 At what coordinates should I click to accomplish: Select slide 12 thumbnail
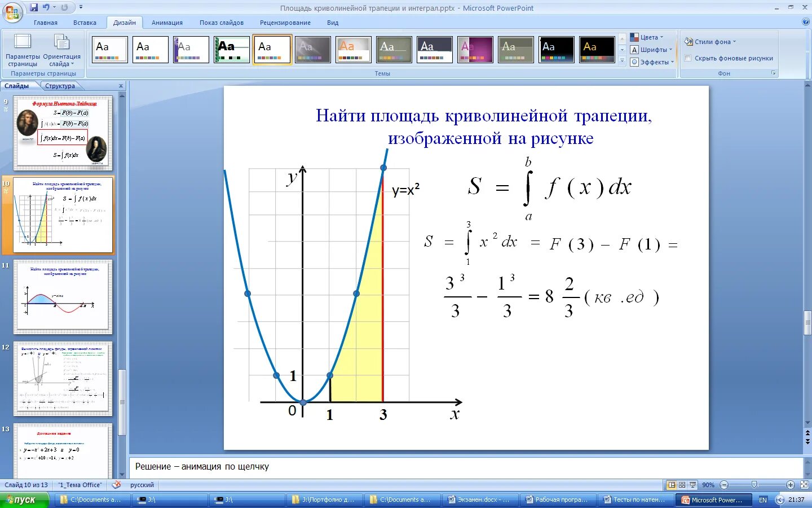click(63, 379)
